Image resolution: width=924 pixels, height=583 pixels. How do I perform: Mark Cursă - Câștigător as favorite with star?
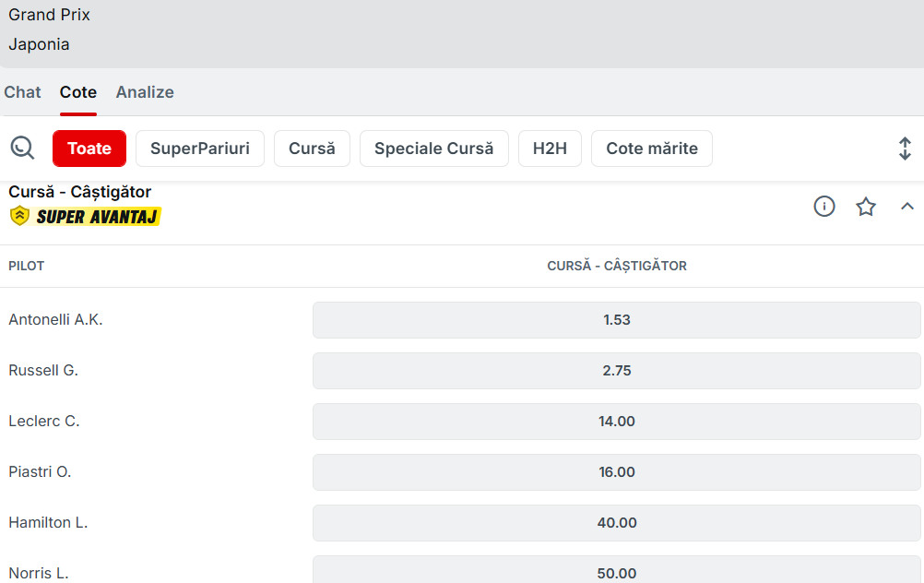865,207
